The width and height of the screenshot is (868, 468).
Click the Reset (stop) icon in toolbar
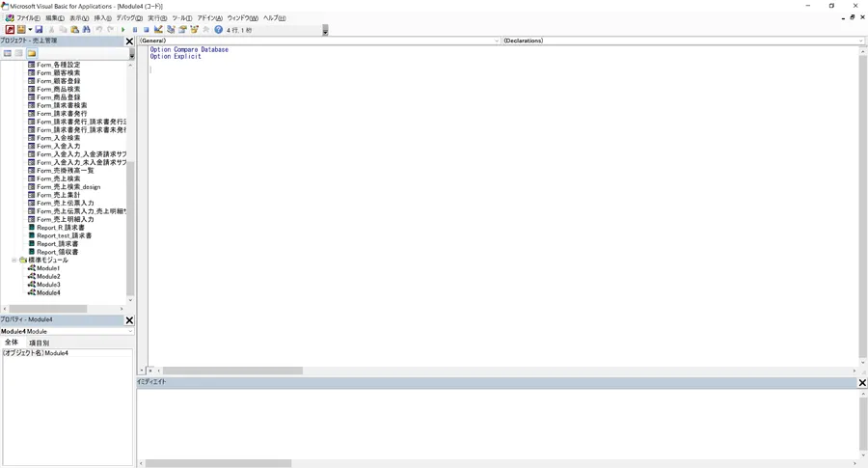146,30
